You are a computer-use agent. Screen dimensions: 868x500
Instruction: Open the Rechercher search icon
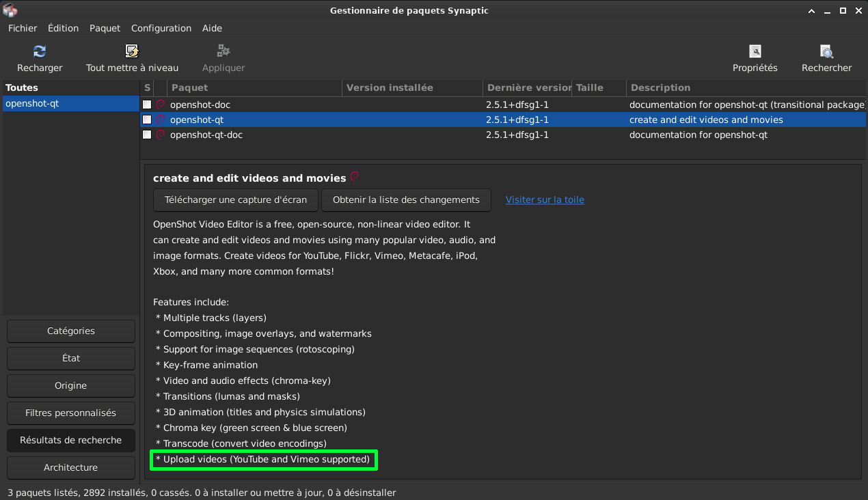tap(826, 52)
